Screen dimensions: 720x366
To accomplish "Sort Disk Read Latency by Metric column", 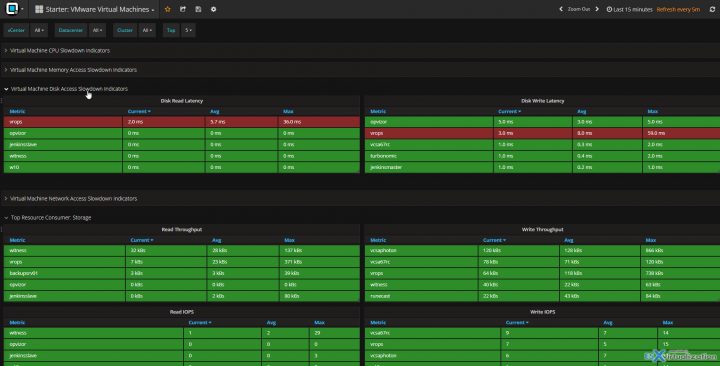I will 17,112.
